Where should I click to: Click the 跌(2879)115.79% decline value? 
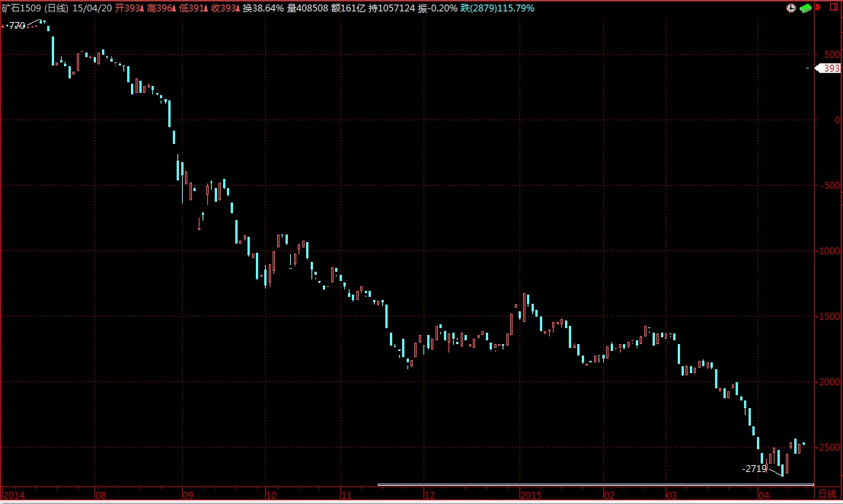coord(497,8)
